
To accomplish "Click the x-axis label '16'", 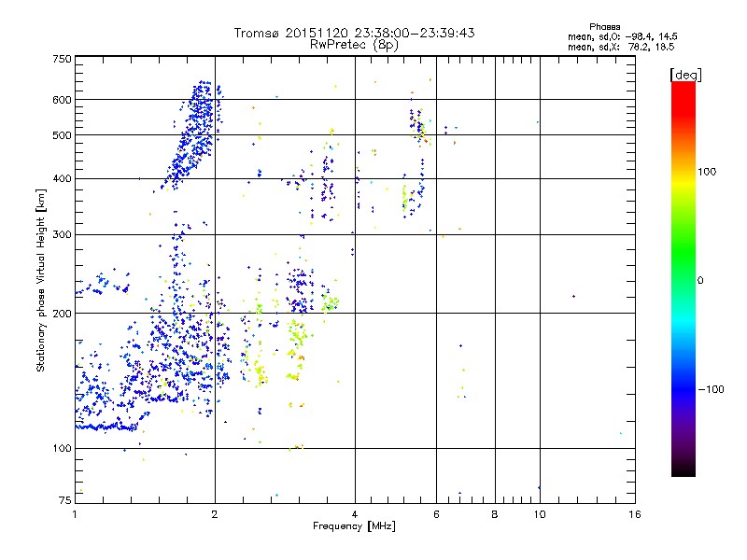I will coord(635,514).
